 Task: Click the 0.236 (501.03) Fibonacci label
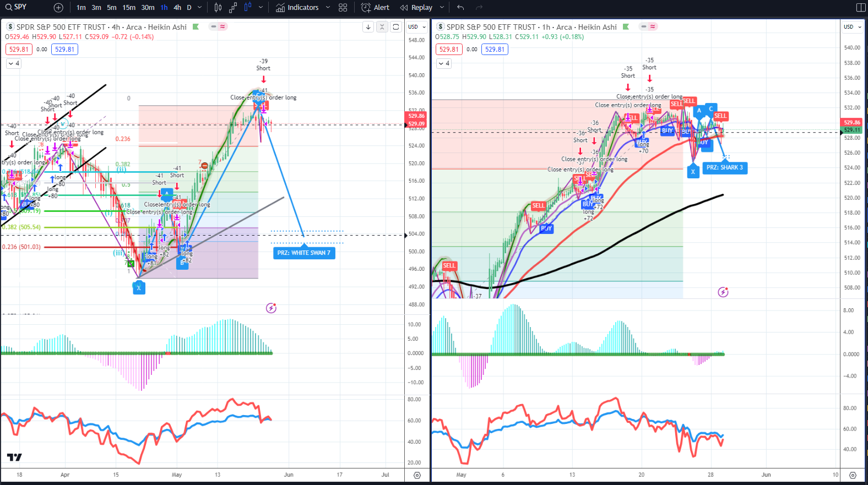(x=21, y=247)
